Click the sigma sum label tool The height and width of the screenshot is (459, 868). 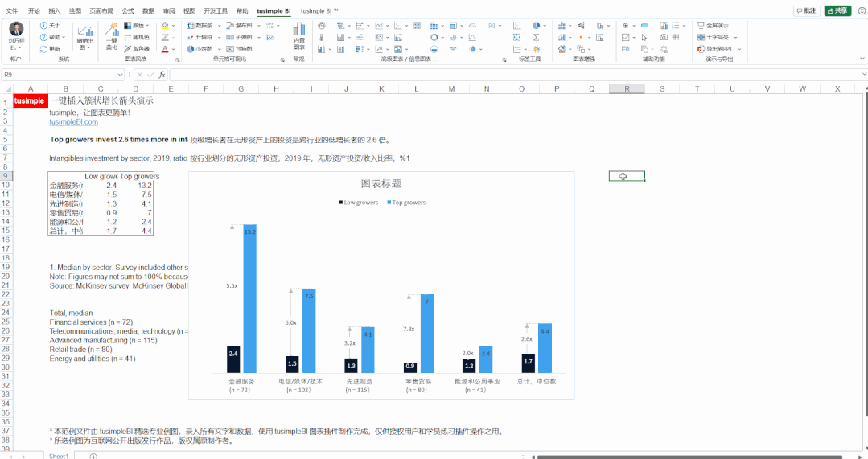(536, 37)
